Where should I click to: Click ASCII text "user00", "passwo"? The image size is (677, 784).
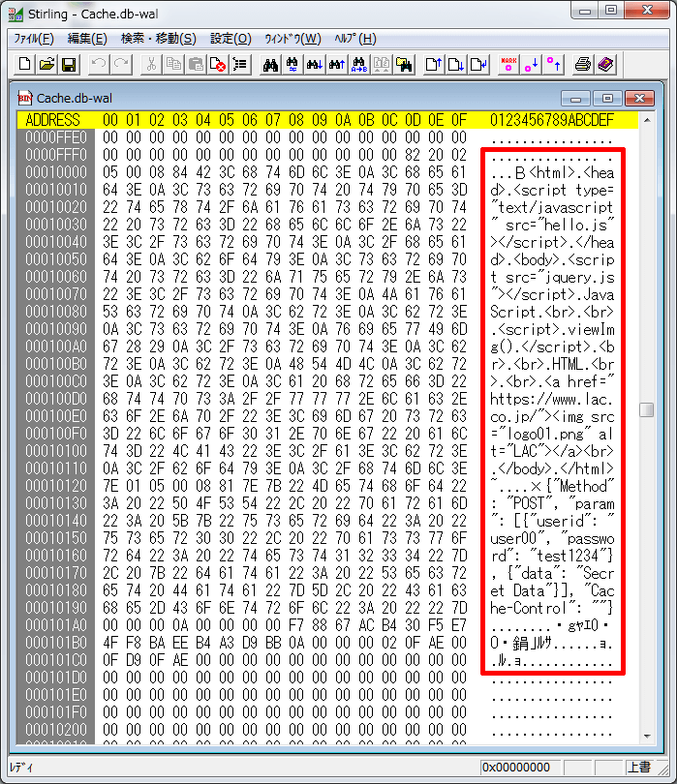(551, 538)
